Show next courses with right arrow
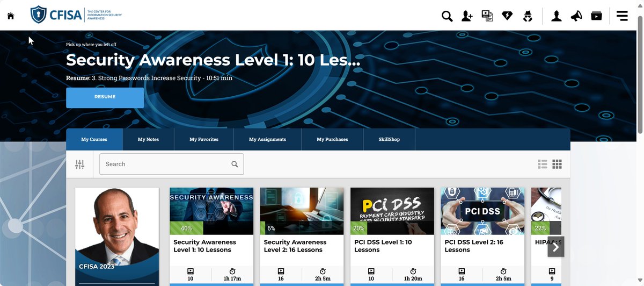 pyautogui.click(x=556, y=247)
